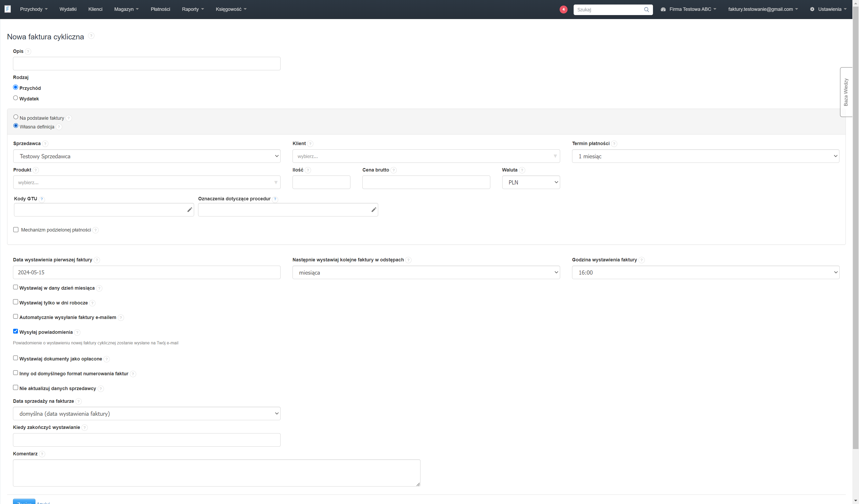Viewport: 859px width, 504px height.
Task: Expand the Termin płatności dropdown
Action: pos(706,156)
